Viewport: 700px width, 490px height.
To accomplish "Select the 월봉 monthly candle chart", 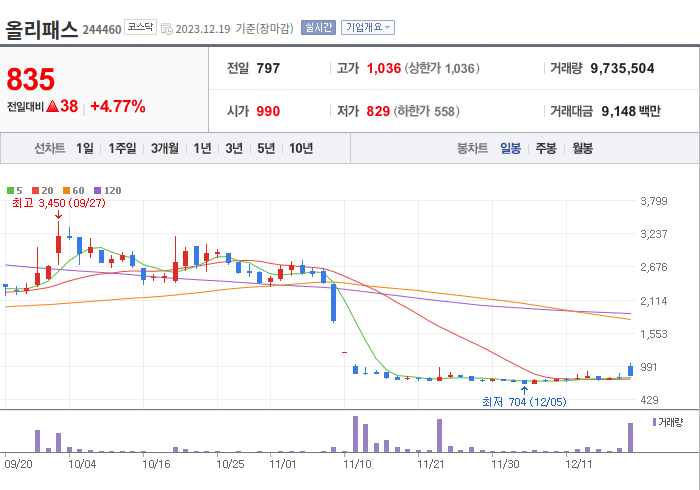I will 583,148.
